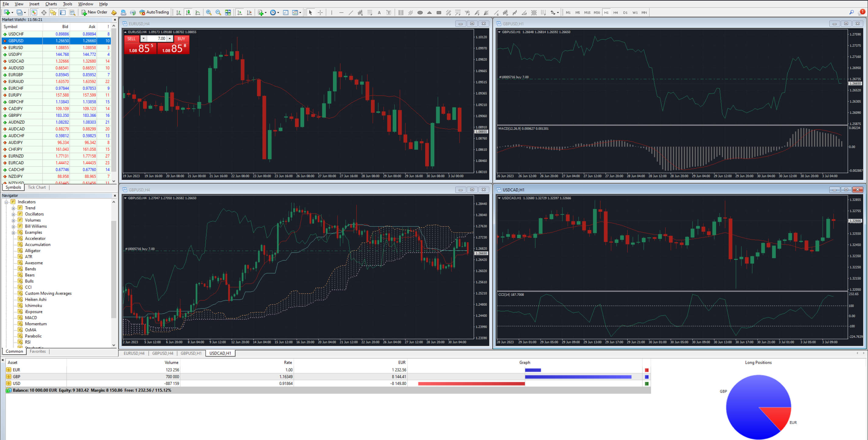This screenshot has height=440, width=868.
Task: Select the USDJPY row in Market Watch
Action: click(x=15, y=54)
